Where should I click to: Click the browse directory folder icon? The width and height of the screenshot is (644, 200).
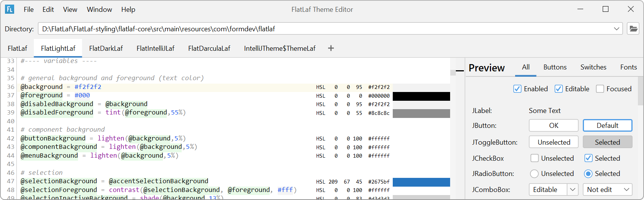pos(633,29)
